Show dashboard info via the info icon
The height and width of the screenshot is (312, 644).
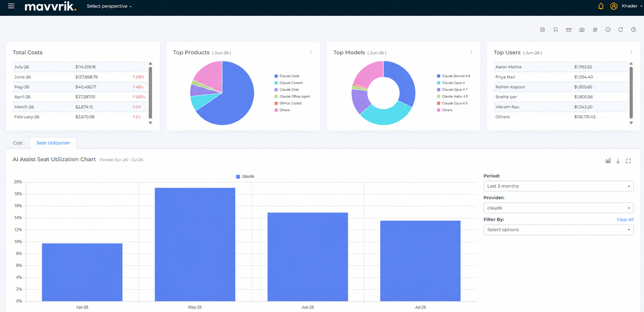point(608,29)
